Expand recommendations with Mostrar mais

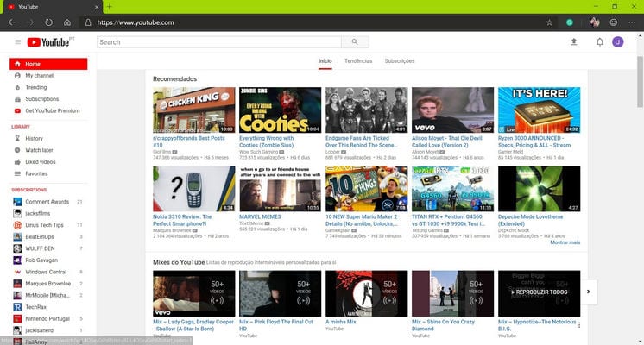click(565, 242)
